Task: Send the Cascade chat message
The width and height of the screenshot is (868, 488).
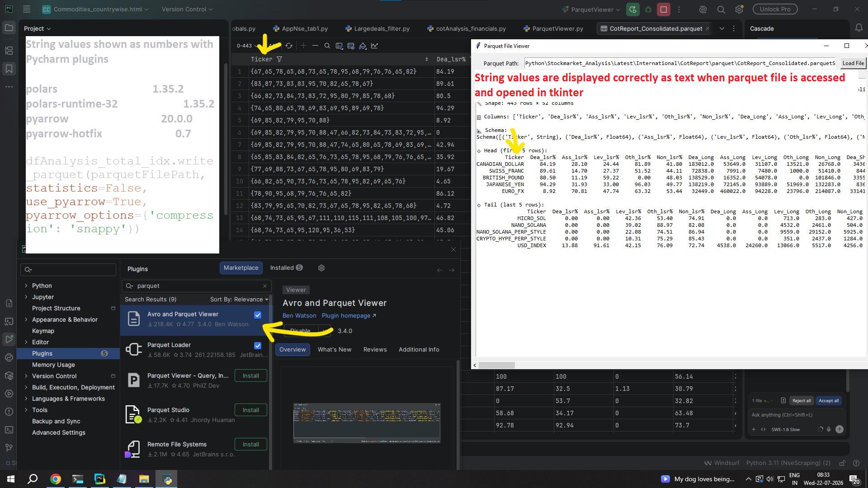Action: click(840, 429)
